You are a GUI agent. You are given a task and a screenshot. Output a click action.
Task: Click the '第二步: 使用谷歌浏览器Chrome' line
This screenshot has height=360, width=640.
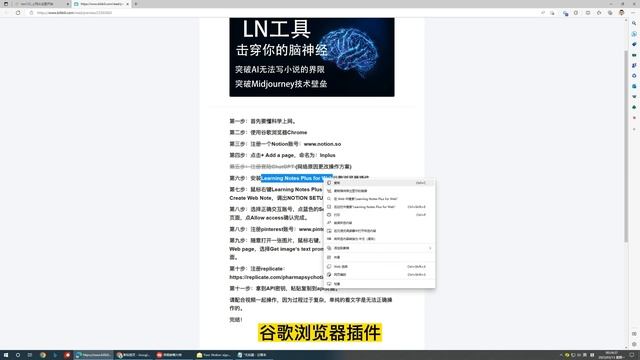pyautogui.click(x=268, y=133)
